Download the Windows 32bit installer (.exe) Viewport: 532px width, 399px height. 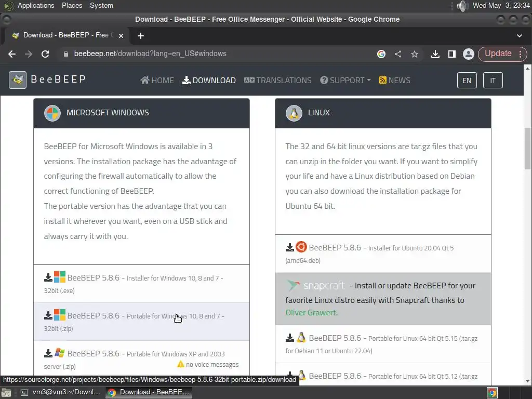(141, 284)
